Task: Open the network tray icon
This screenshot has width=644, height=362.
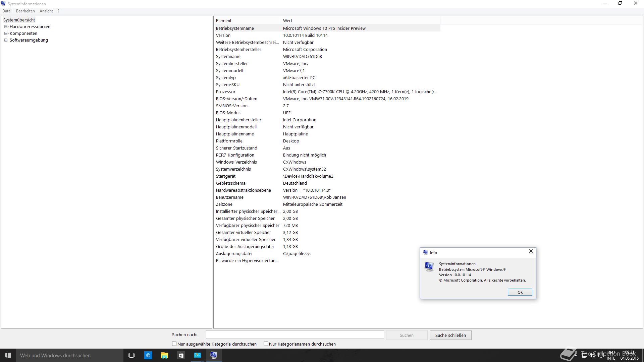Action: (584, 355)
